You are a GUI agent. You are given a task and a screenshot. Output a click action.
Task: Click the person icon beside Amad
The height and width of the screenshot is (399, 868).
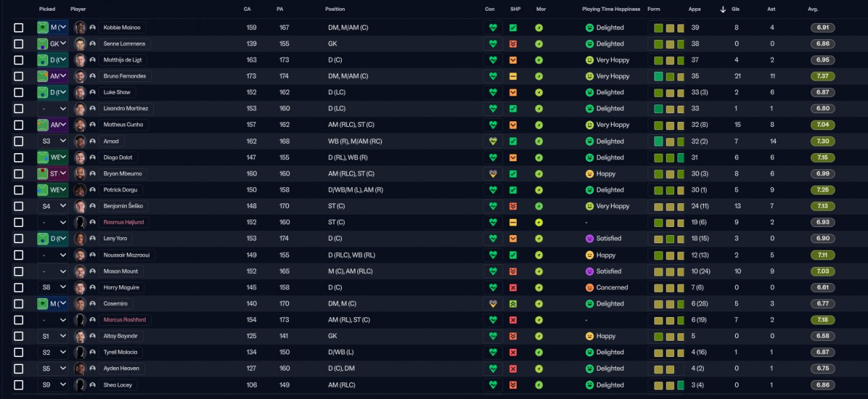point(92,141)
